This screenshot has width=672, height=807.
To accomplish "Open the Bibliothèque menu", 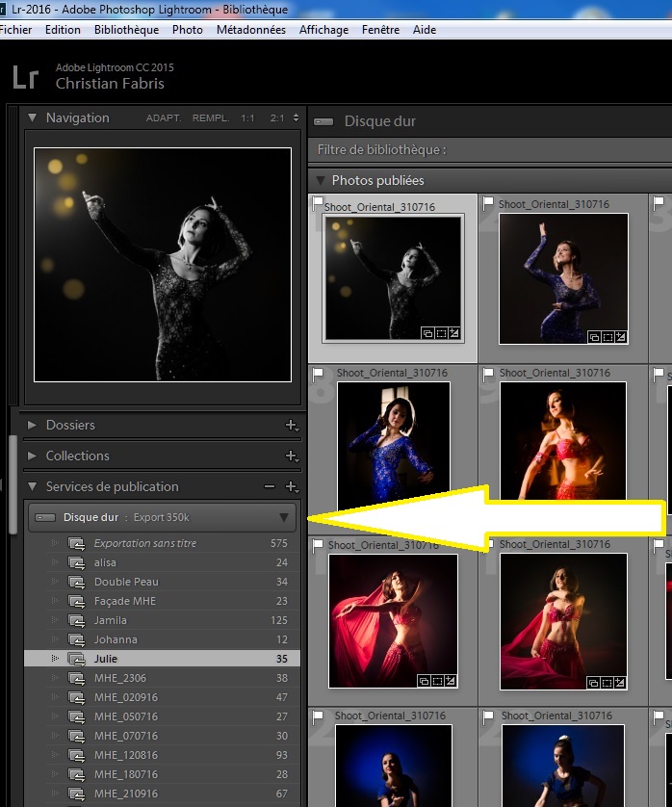I will pos(126,30).
